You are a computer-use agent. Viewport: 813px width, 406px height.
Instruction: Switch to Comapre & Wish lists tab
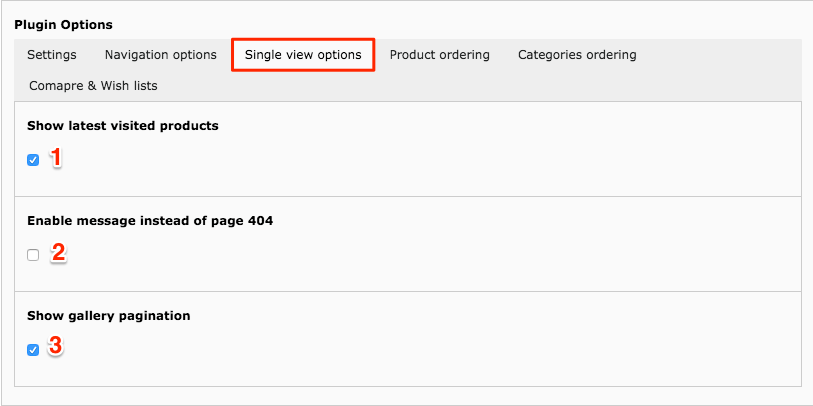click(x=93, y=86)
